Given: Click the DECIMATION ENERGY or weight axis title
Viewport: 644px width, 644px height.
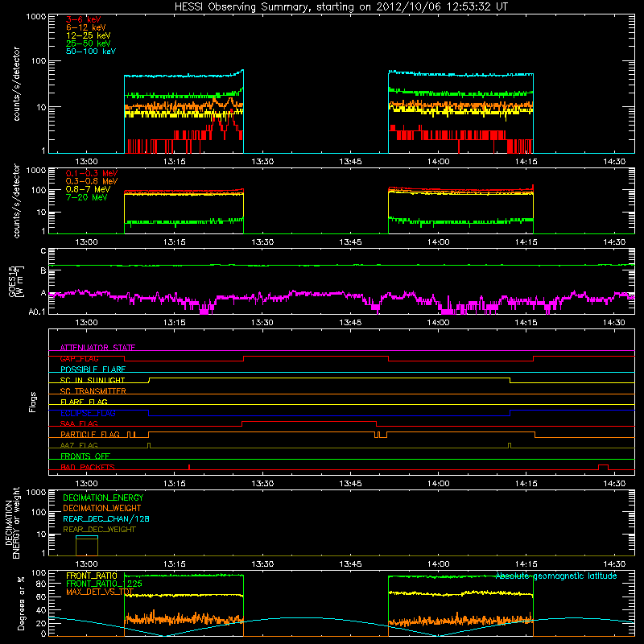Looking at the screenshot, I should pyautogui.click(x=12, y=522).
